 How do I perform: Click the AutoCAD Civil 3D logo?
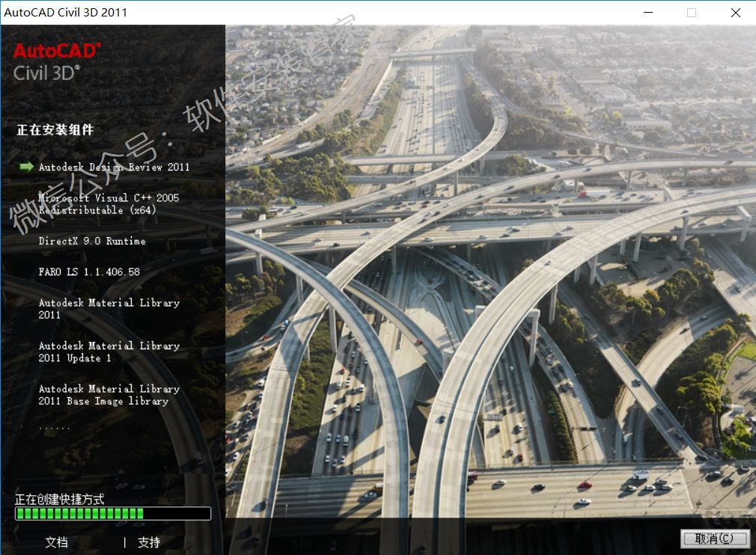[x=57, y=61]
